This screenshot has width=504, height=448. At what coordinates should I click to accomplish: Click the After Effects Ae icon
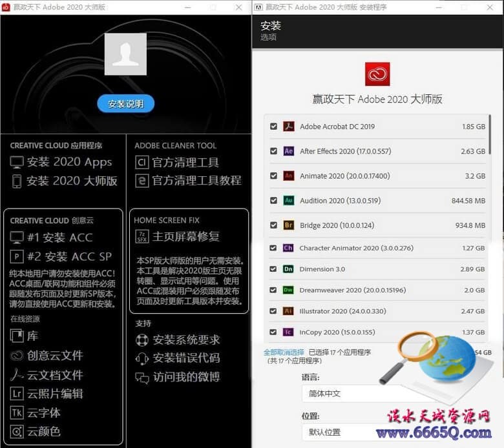click(x=289, y=151)
